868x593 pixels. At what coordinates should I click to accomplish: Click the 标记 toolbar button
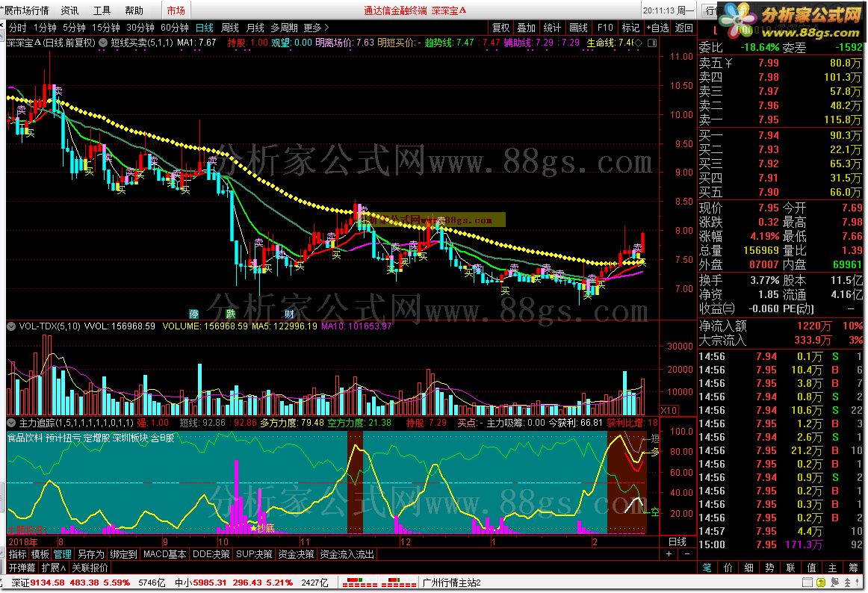[x=630, y=28]
